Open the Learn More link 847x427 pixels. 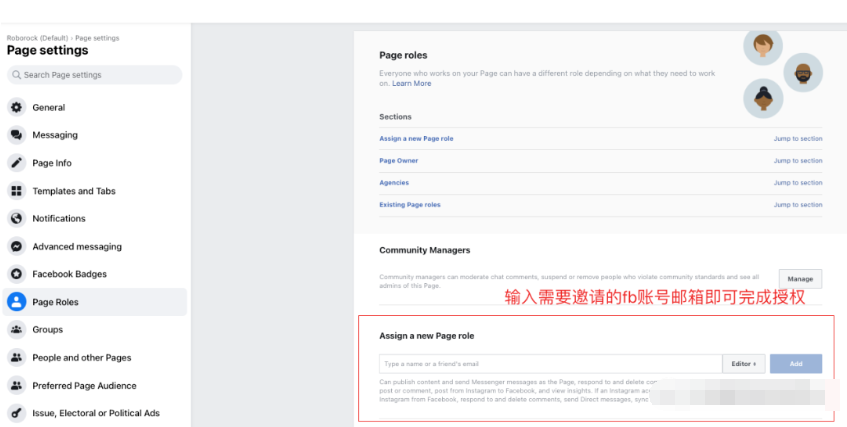click(412, 83)
